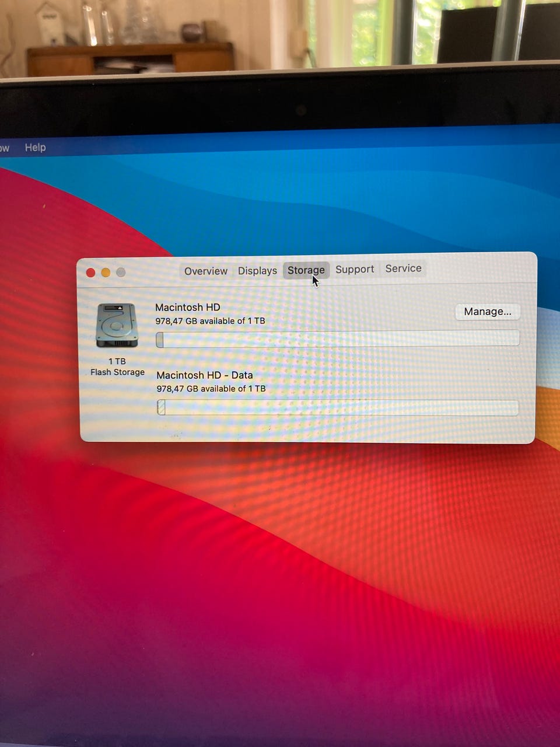Image resolution: width=560 pixels, height=747 pixels.
Task: Click the grayed-out zoom window button
Action: point(121,272)
